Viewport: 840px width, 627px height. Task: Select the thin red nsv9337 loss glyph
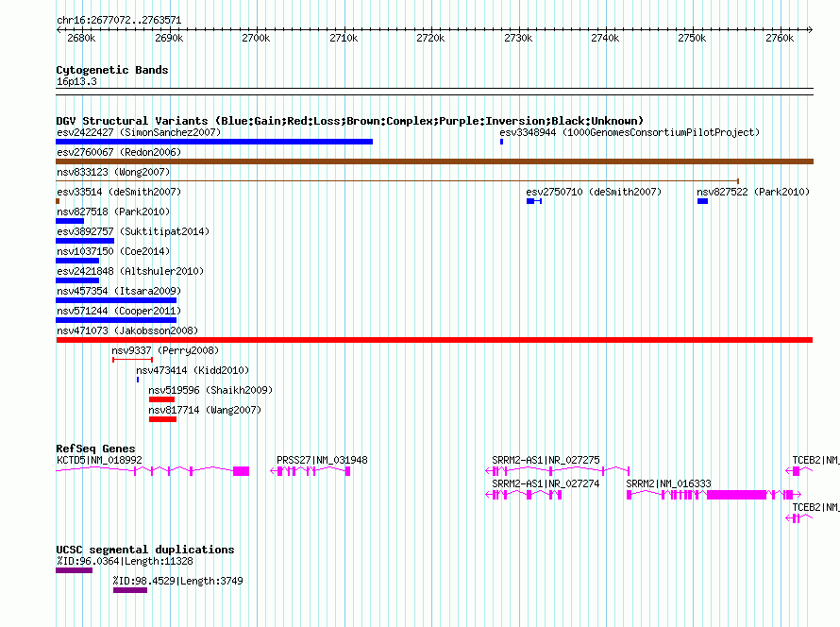pos(132,360)
